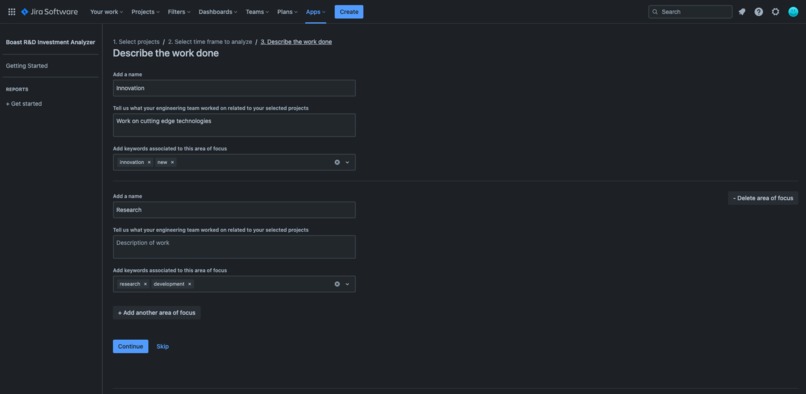
Task: Clear all keywords in Innovation keywords field
Action: pyautogui.click(x=337, y=162)
